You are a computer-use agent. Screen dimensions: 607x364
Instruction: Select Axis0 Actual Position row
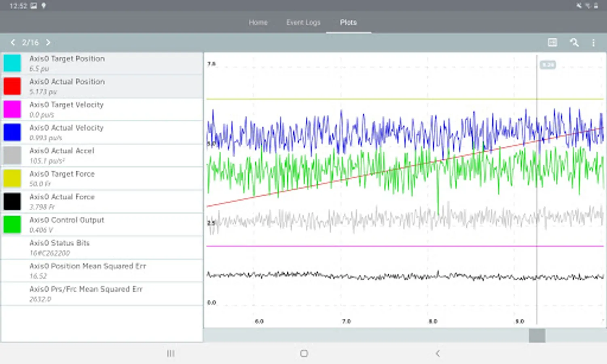102,87
